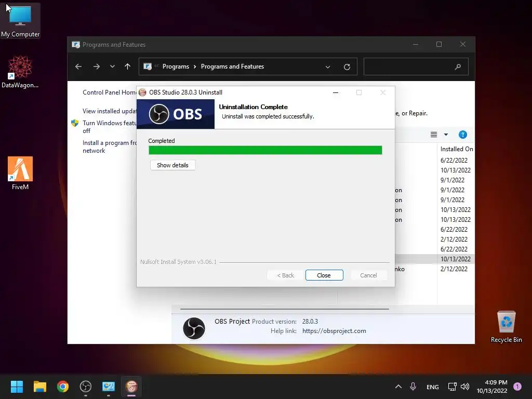Open Turn Windows features on or off

coord(109,127)
